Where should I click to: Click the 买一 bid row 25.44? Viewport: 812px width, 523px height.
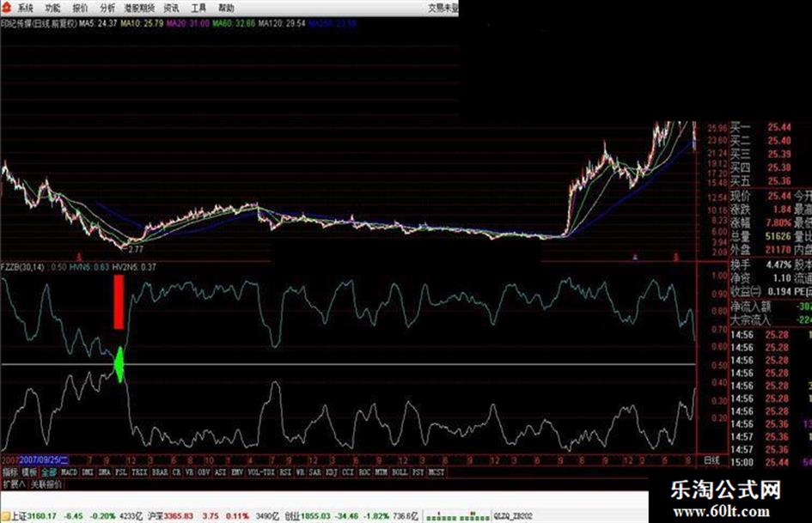pyautogui.click(x=761, y=127)
